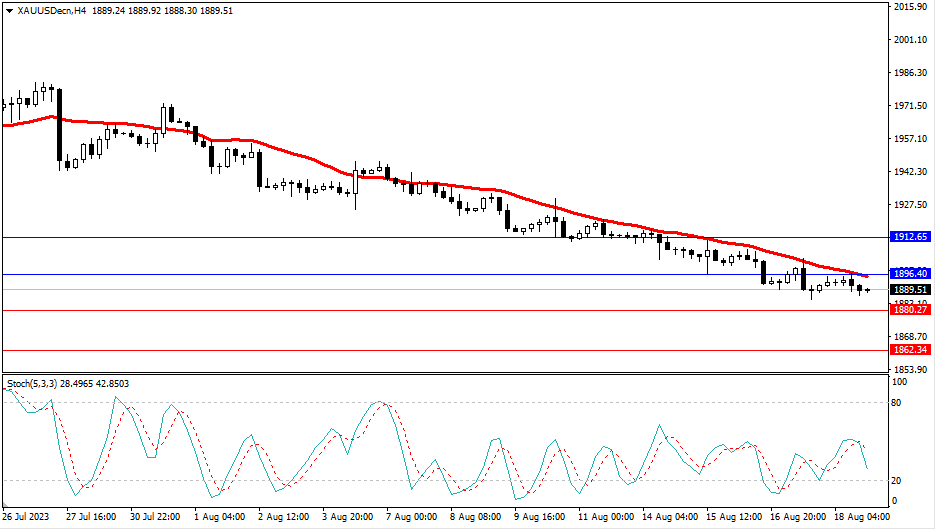This screenshot has width=935, height=529.
Task: Click the latest candlestick on the chart
Action: [x=867, y=290]
